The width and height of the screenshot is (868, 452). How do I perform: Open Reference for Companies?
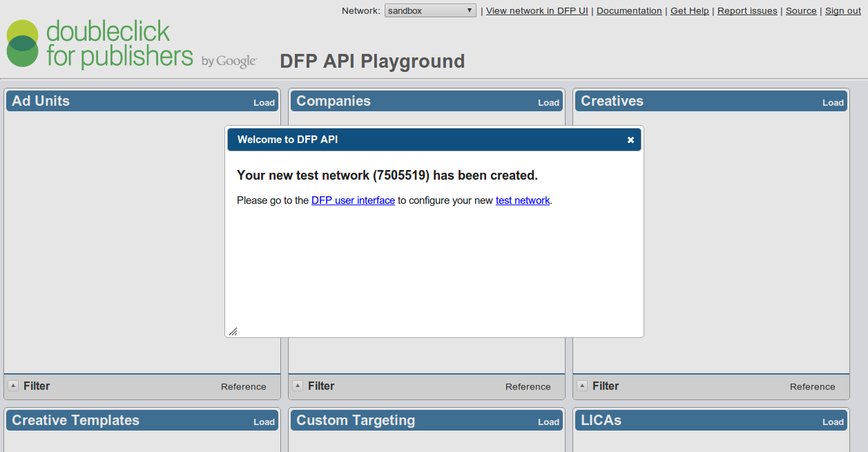528,386
